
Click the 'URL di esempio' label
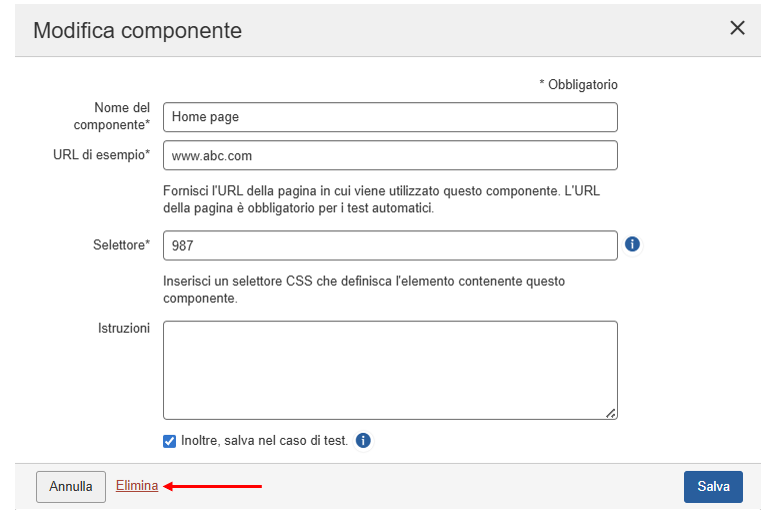[x=101, y=155]
